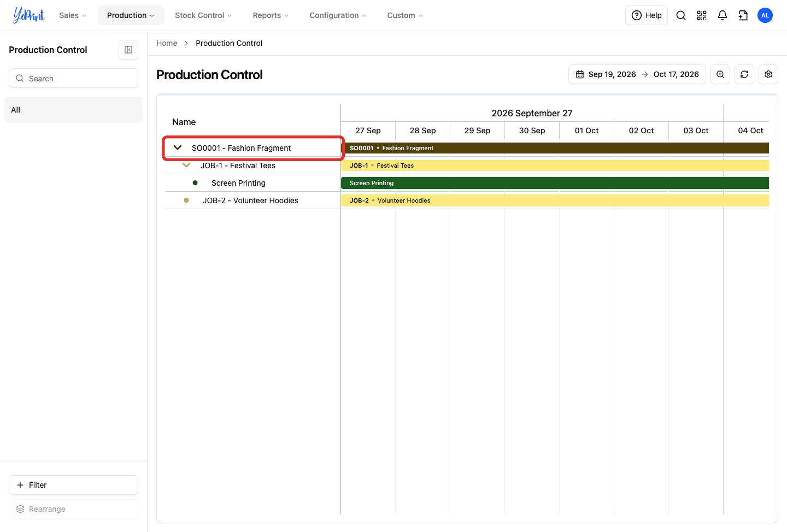Refresh the Production Control chart
The image size is (787, 532).
coord(744,74)
